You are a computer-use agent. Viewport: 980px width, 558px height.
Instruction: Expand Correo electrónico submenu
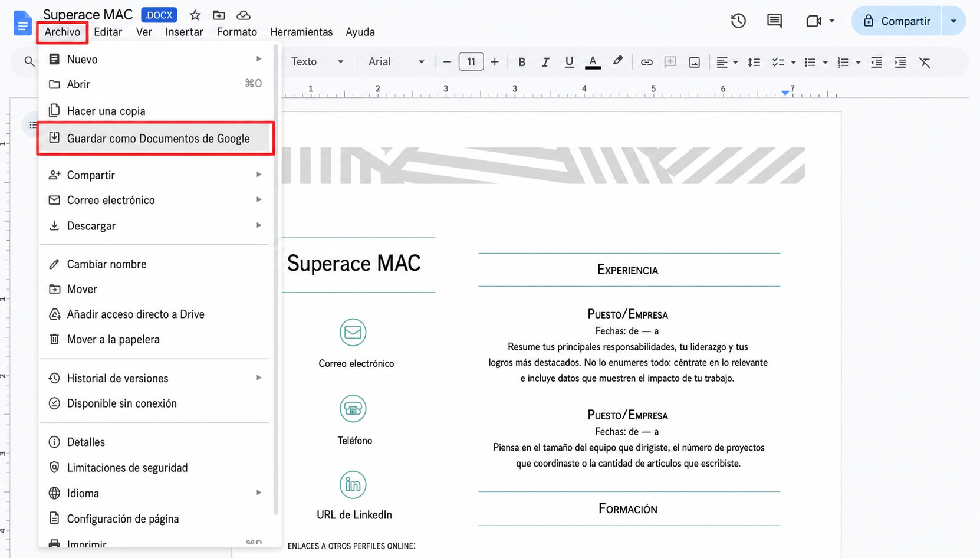click(x=155, y=200)
